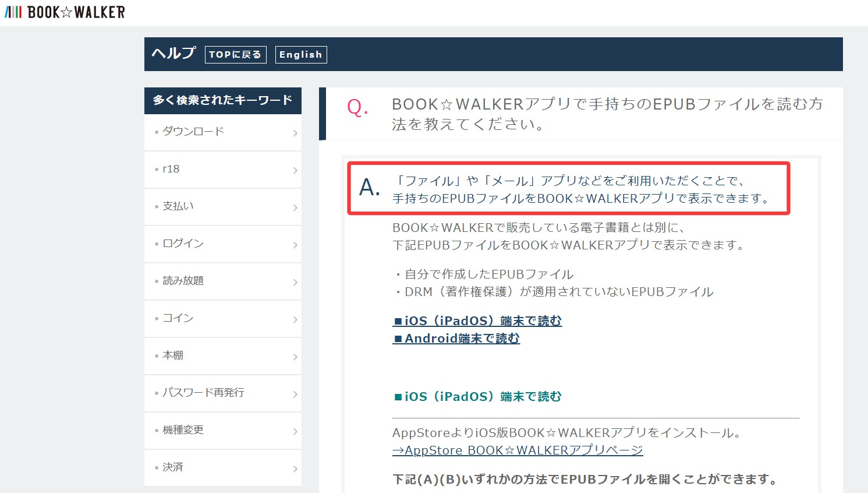
Task: Open the 支払い keyword link
Action: tap(178, 206)
